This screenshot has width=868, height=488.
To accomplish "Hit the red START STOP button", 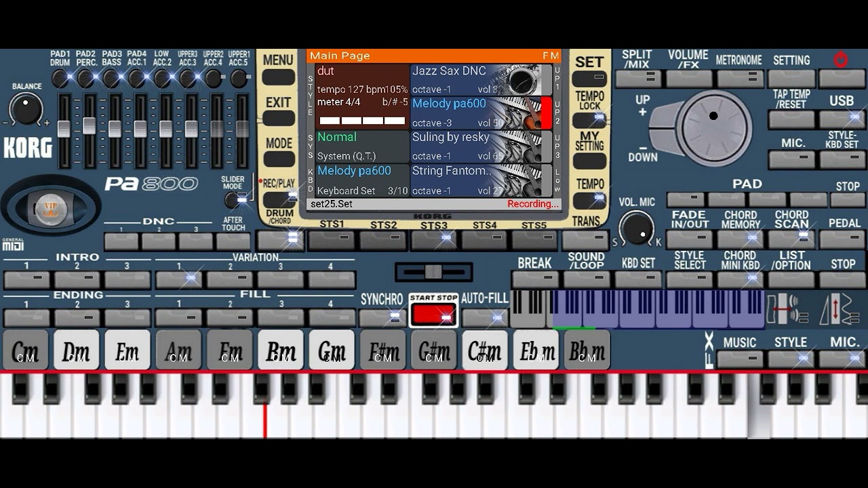I will 433,314.
